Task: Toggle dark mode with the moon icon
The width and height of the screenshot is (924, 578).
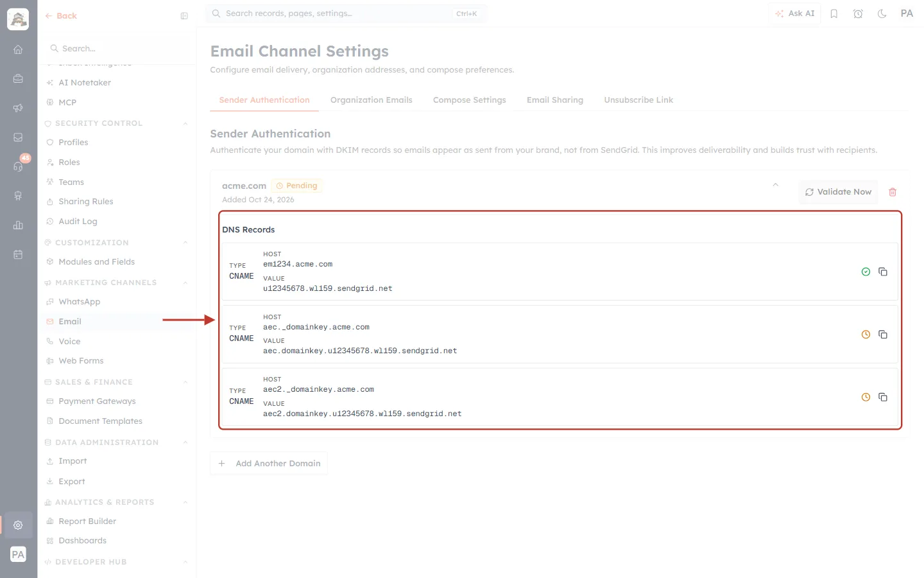Action: (x=882, y=13)
